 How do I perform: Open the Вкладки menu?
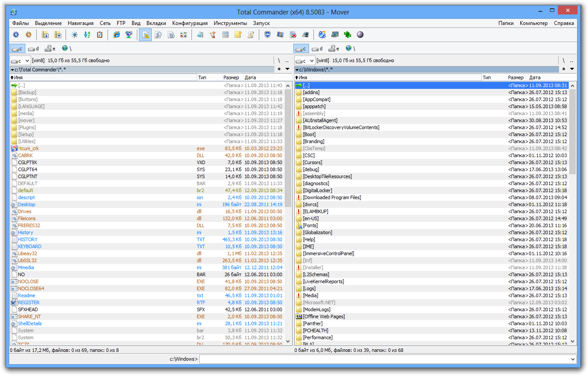[x=156, y=23]
